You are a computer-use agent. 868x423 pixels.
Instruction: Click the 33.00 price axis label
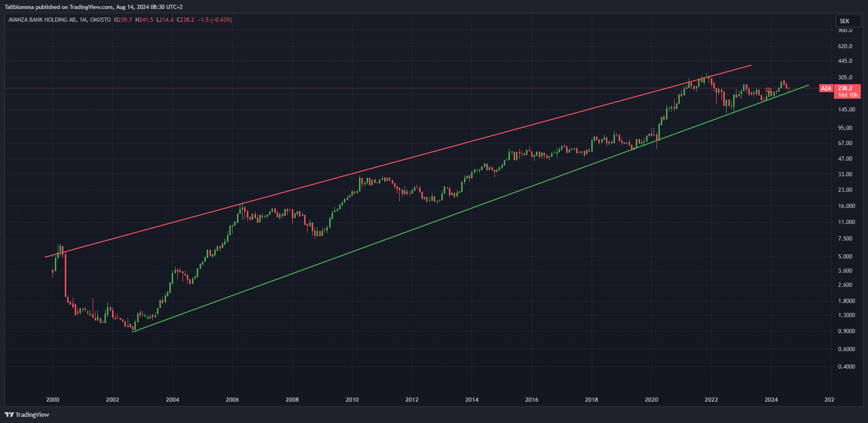(x=845, y=174)
